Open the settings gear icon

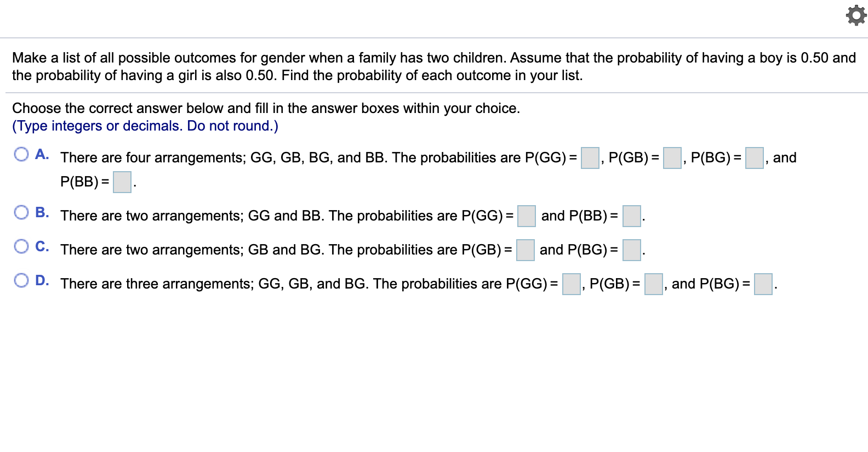pos(855,15)
